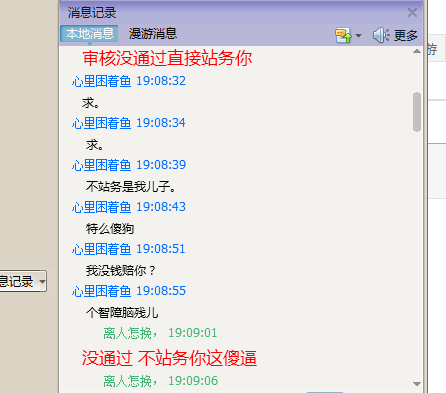Close the 消息记录 panel
Image resolution: width=446 pixels, height=393 pixels.
click(x=412, y=13)
